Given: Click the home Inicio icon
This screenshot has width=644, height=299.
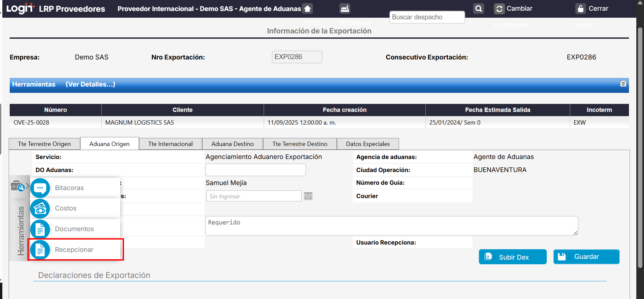Looking at the screenshot, I should click(307, 9).
